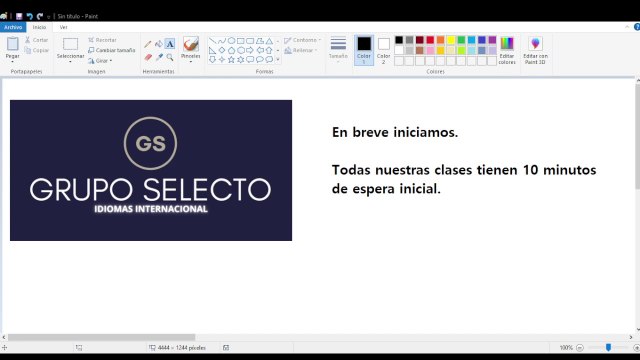Image resolution: width=640 pixels, height=360 pixels.
Task: Switch to the Ver tab
Action: pyautogui.click(x=63, y=27)
